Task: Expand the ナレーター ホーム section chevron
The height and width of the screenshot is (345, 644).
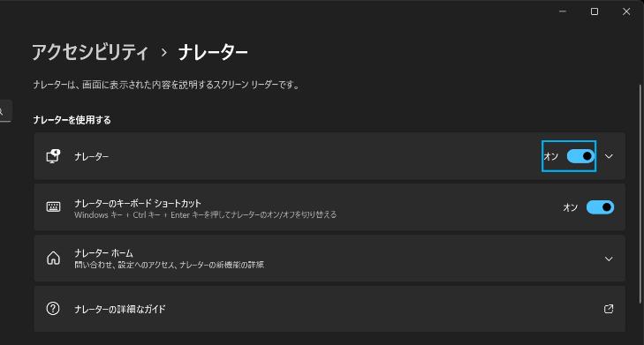Action: tap(609, 259)
